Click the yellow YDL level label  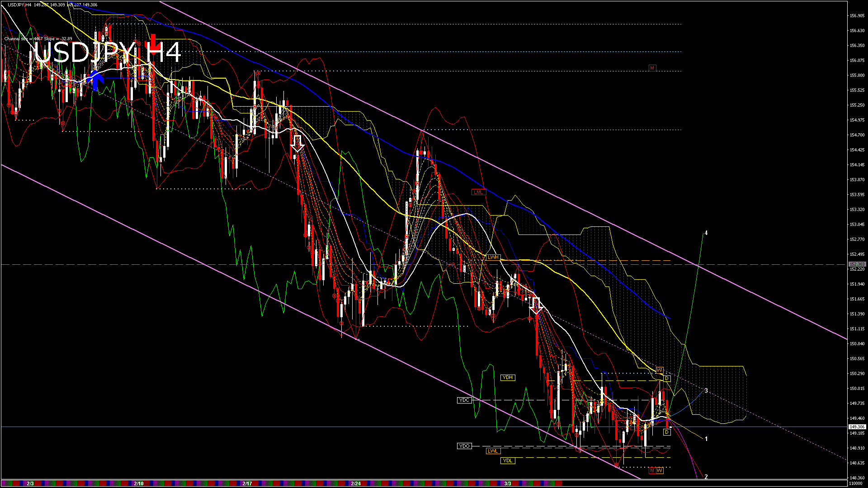click(508, 461)
